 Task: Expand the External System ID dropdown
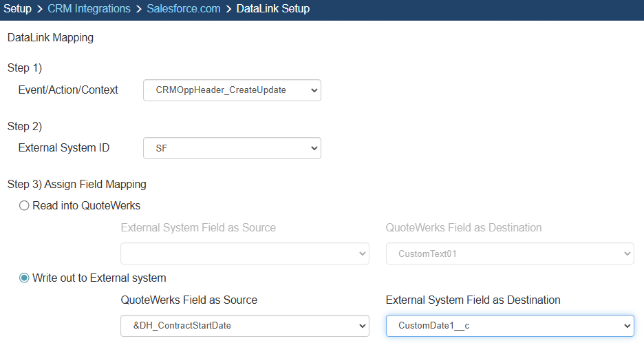click(232, 148)
